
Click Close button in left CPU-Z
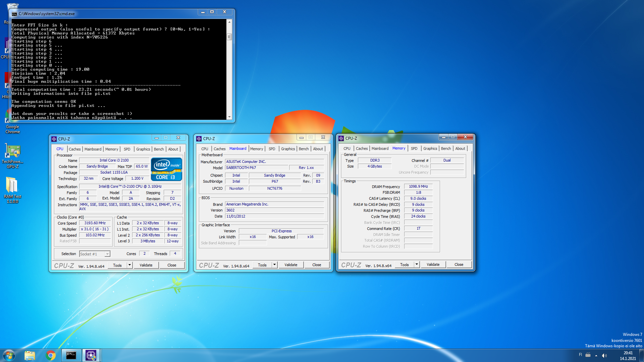tap(172, 265)
